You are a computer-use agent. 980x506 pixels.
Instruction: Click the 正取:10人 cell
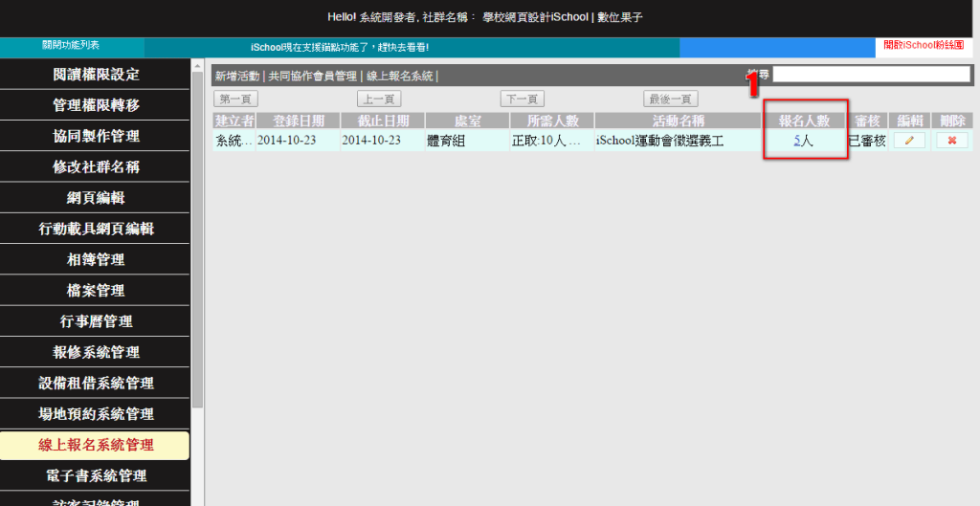552,141
